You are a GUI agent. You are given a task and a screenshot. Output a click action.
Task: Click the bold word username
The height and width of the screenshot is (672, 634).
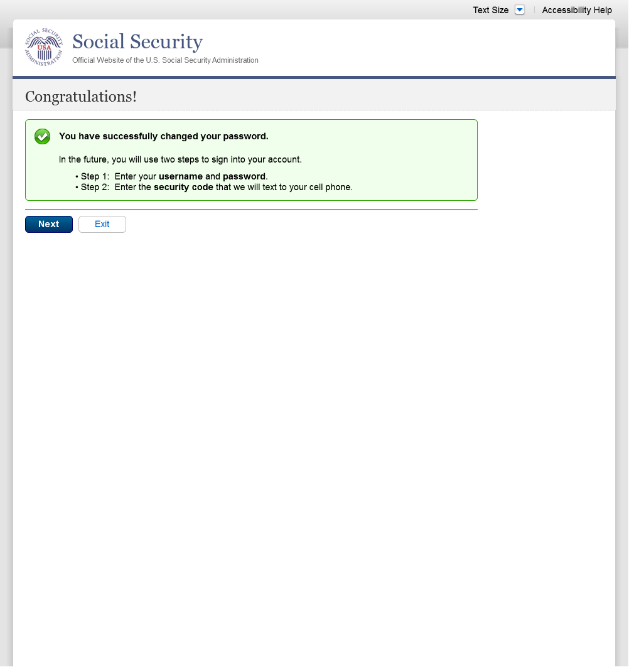[180, 176]
